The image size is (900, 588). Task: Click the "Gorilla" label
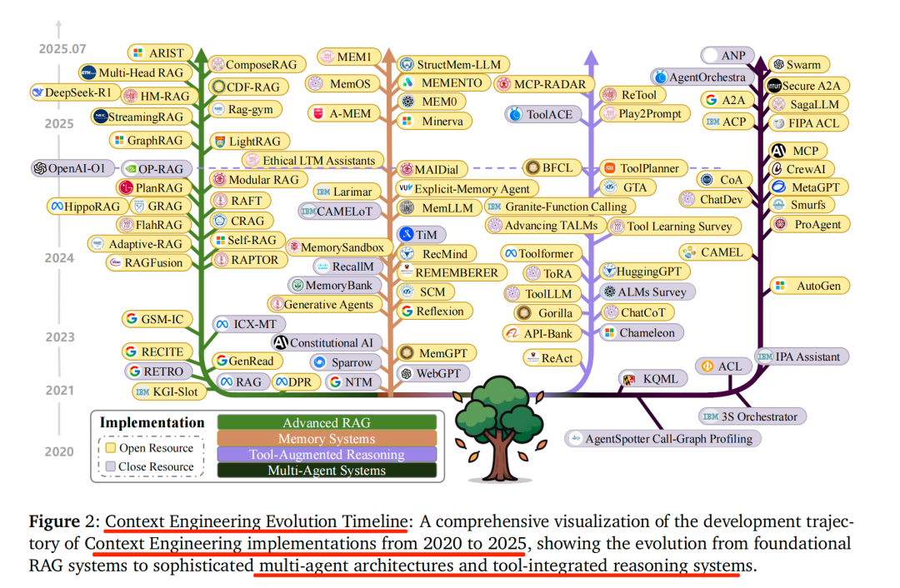coord(547,312)
